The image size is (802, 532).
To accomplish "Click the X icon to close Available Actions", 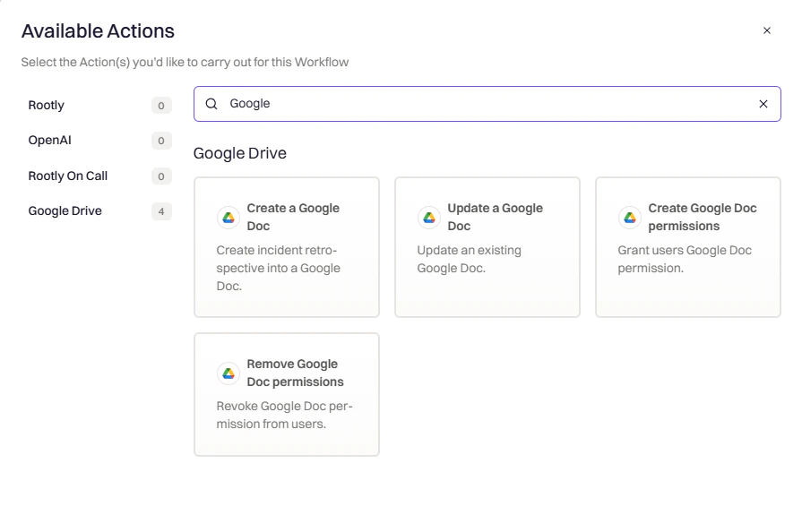I will pos(767,30).
